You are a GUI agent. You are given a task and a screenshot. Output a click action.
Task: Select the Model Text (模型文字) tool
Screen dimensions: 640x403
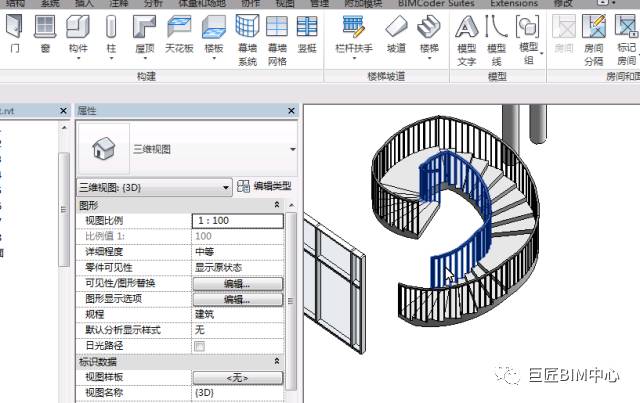pos(467,40)
